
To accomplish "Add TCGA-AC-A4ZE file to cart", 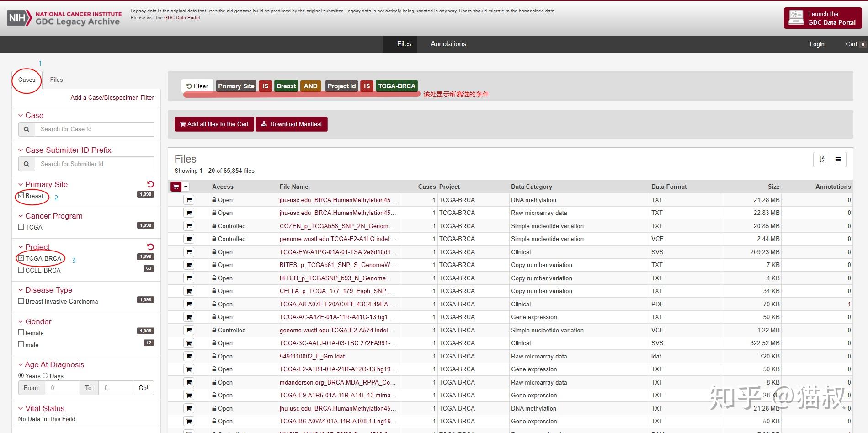I will coord(189,317).
